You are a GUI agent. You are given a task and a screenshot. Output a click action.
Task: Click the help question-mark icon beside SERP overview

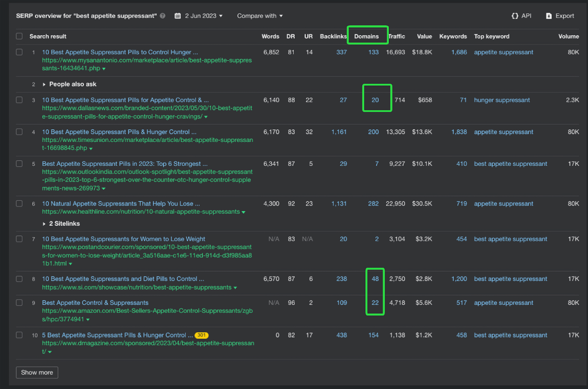pos(162,16)
